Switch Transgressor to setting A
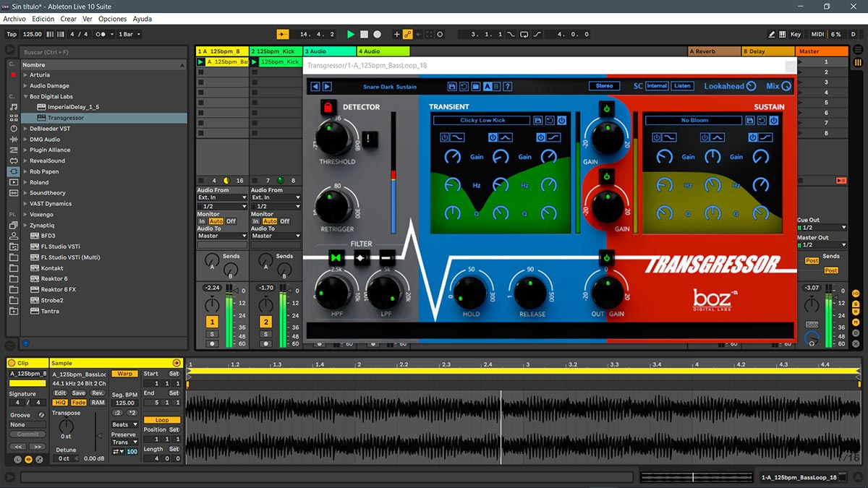868x488 pixels. click(x=487, y=87)
